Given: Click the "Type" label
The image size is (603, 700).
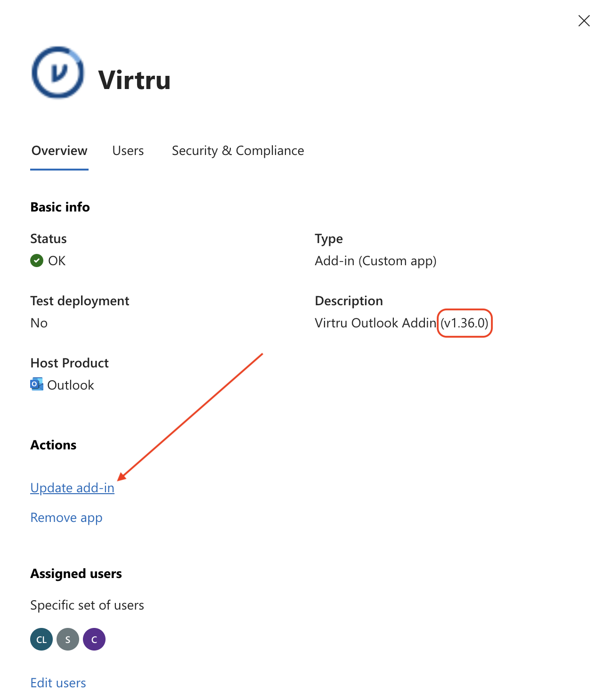Looking at the screenshot, I should [x=329, y=239].
